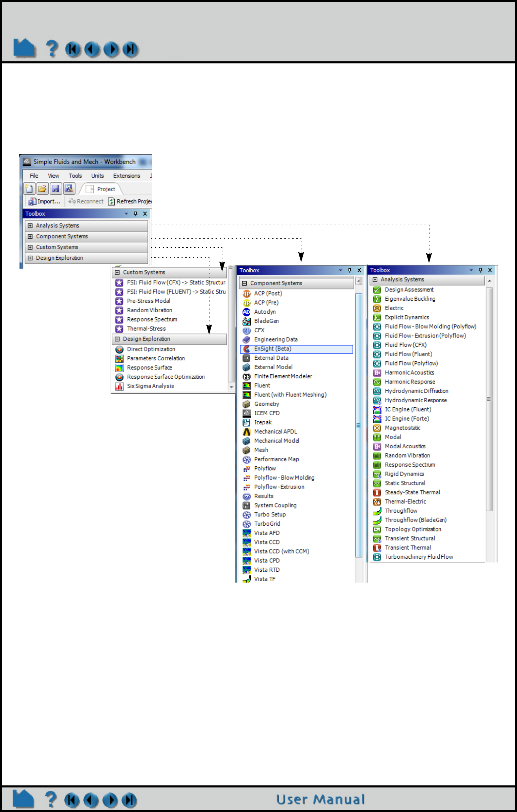Image resolution: width=517 pixels, height=812 pixels.
Task: Toggle the pin on the Workbench Toolbox header
Action: click(x=136, y=214)
